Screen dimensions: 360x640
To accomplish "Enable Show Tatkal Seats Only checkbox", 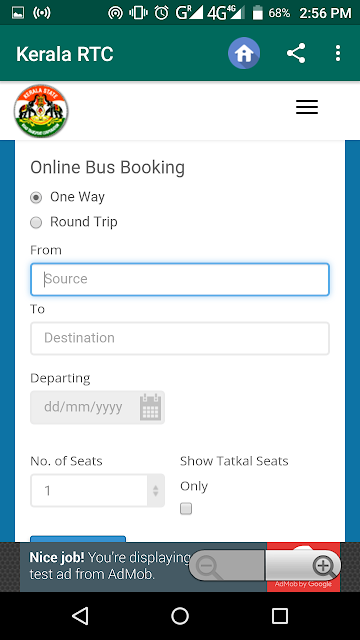I will click(186, 509).
